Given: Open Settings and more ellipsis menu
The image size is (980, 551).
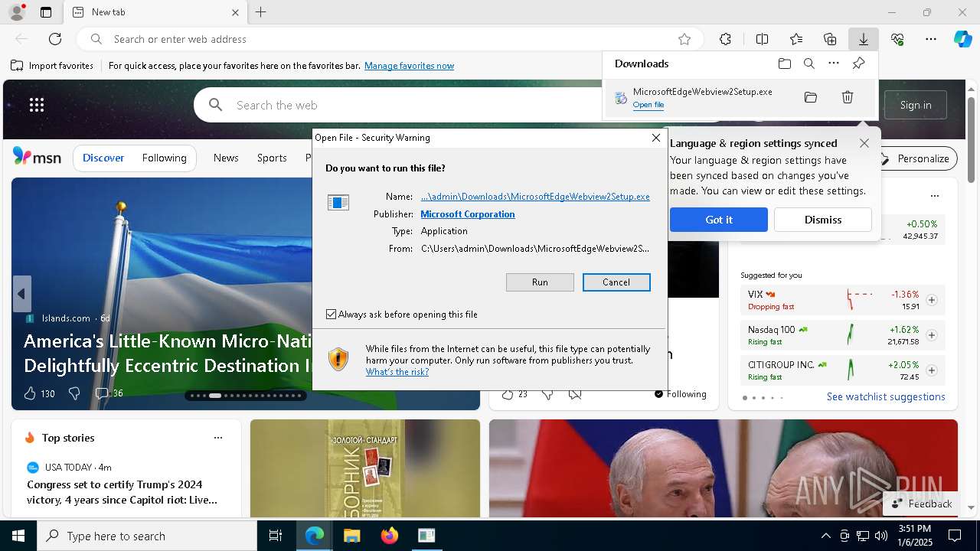Looking at the screenshot, I should 931,39.
